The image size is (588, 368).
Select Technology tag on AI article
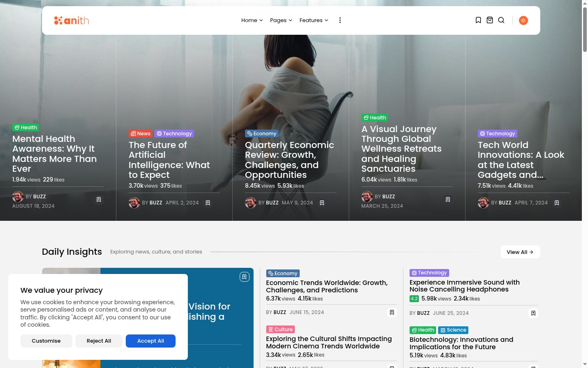174,134
